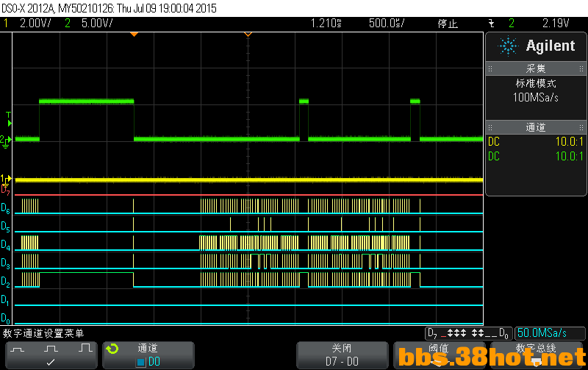This screenshot has width=588, height=370.
Task: Select the D6 digital channel label
Action: click(5, 208)
